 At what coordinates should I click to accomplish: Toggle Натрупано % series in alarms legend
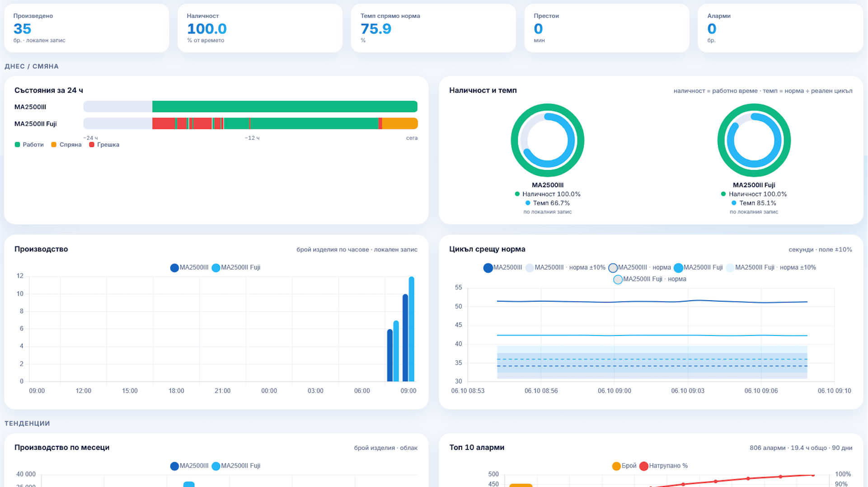point(663,466)
